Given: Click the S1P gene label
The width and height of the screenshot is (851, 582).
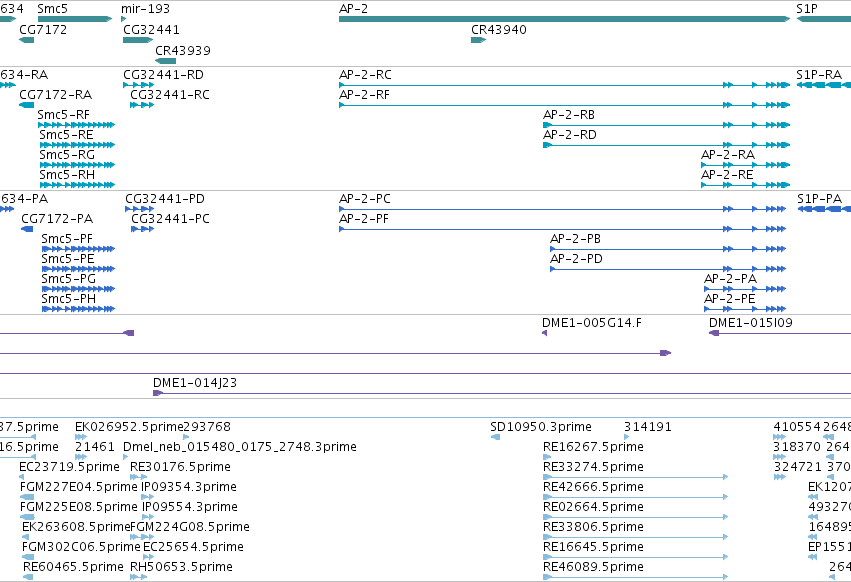Looking at the screenshot, I should tap(807, 9).
